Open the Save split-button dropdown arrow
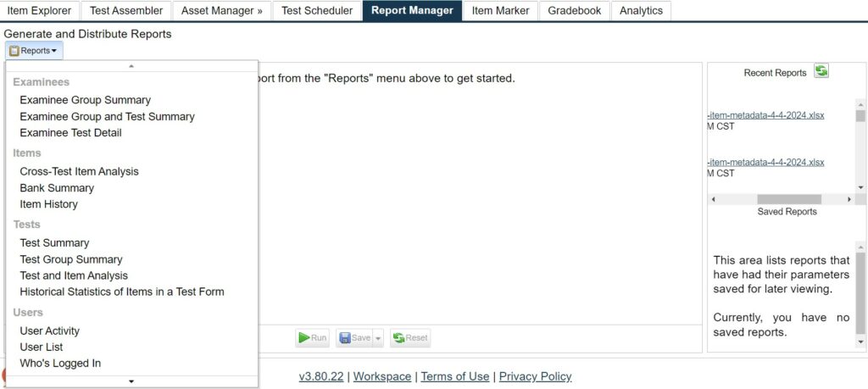Image resolution: width=868 pixels, height=389 pixels. coord(378,337)
